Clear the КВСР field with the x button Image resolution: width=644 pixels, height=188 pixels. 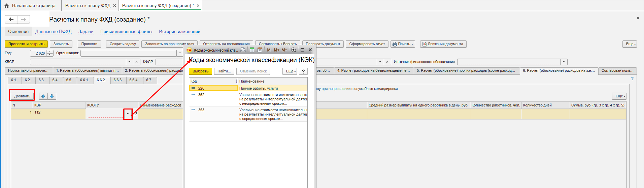(x=136, y=62)
